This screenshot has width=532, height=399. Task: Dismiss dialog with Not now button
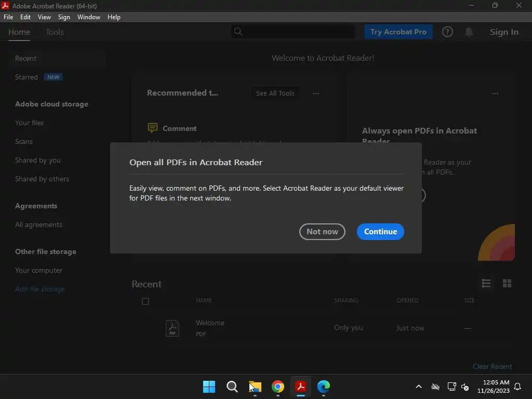tap(322, 231)
